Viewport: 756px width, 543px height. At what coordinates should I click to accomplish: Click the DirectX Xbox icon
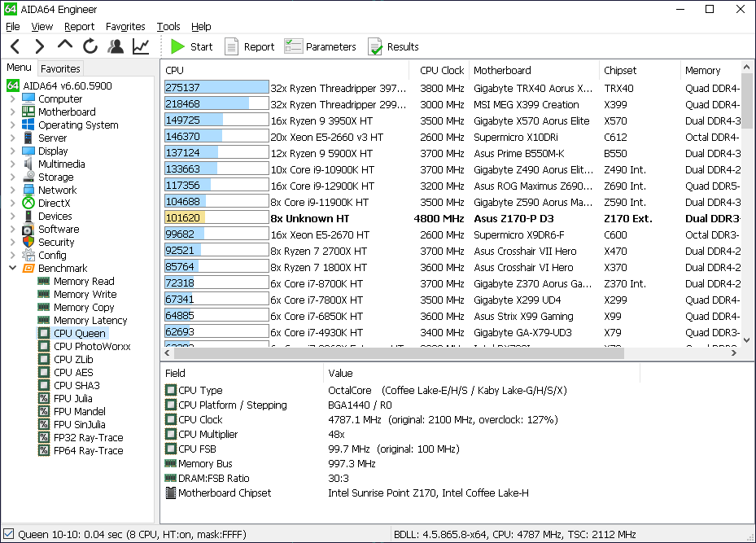[x=28, y=203]
